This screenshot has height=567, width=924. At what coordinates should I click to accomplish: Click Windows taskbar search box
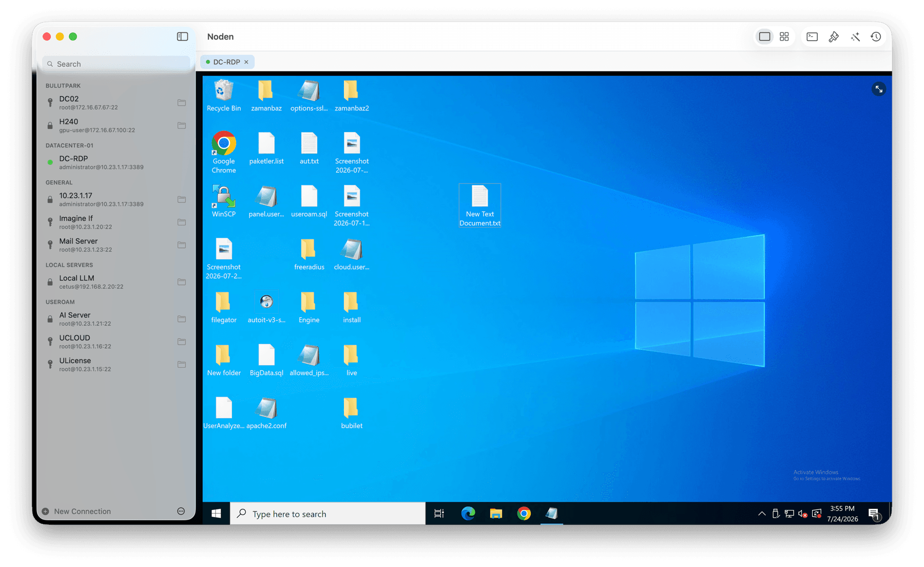click(x=328, y=514)
